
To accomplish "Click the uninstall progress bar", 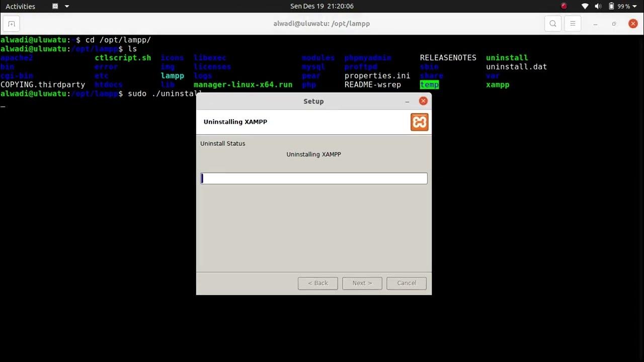I will point(314,178).
